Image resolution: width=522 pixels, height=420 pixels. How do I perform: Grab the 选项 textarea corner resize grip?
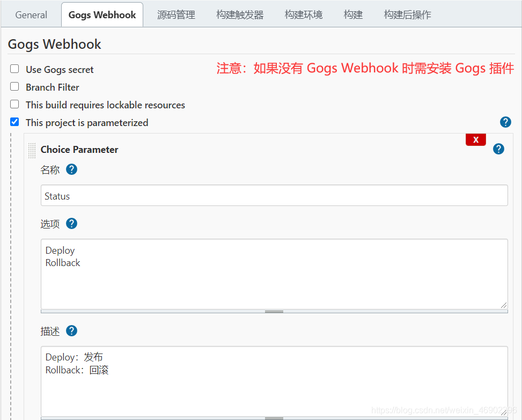click(504, 305)
